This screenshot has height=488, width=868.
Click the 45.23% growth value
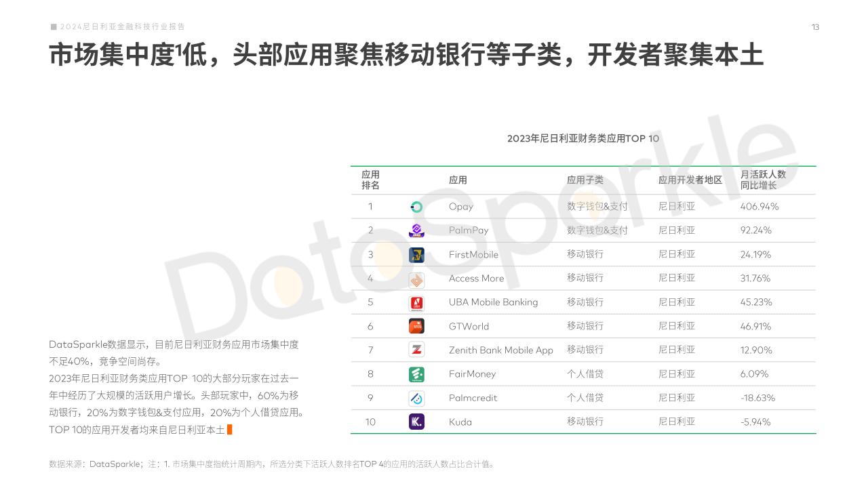tap(756, 302)
